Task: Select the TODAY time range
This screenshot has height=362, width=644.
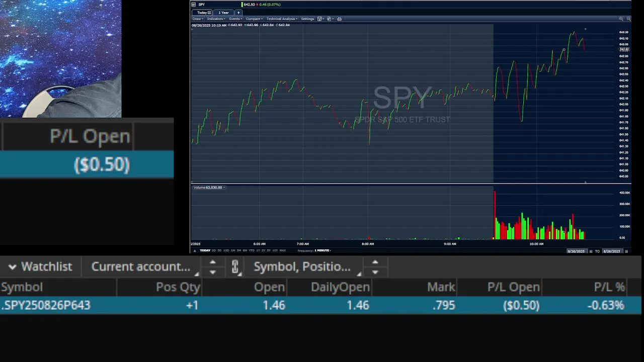Action: (x=205, y=250)
